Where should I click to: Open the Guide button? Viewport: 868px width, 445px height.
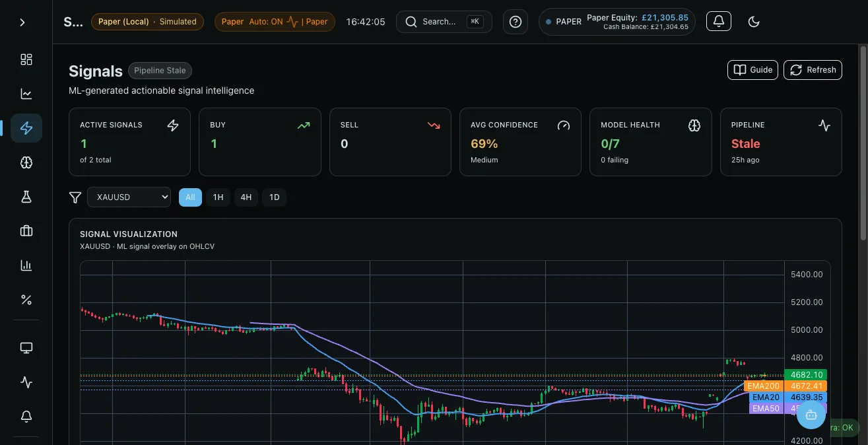pos(752,70)
